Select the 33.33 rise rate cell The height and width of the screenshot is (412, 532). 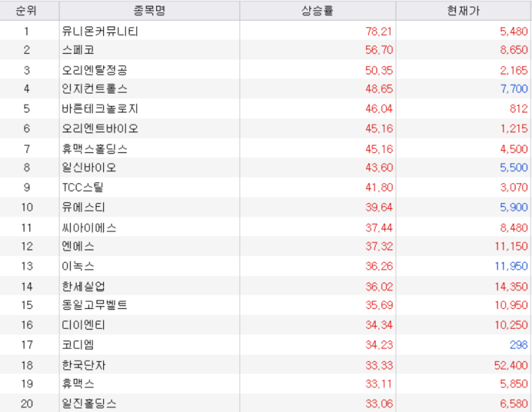coord(379,365)
